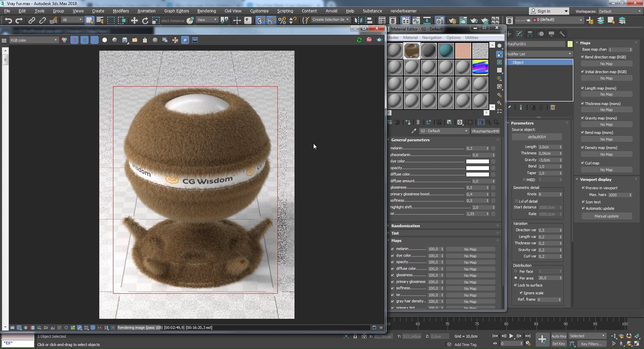
Task: Click the green refresh render icon
Action: tap(359, 40)
